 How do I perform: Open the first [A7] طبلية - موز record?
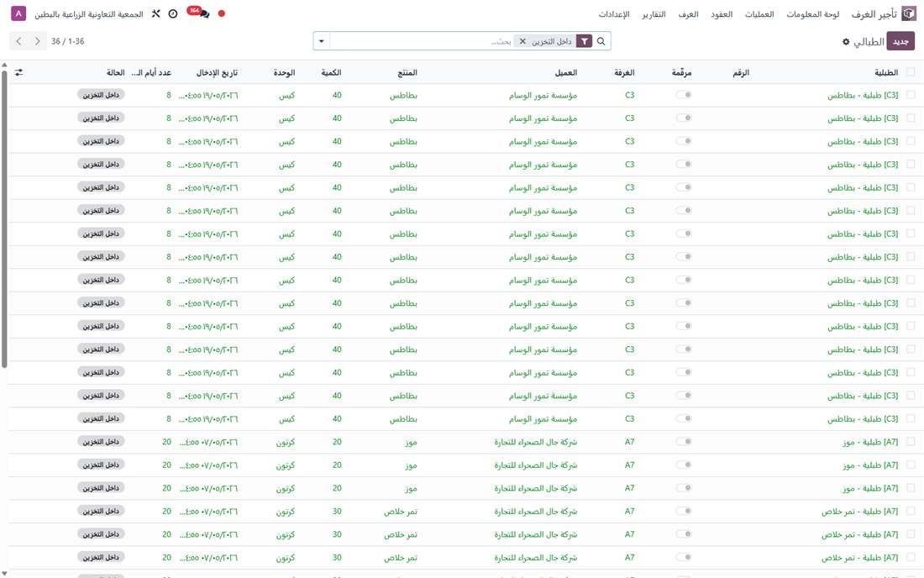(x=870, y=441)
